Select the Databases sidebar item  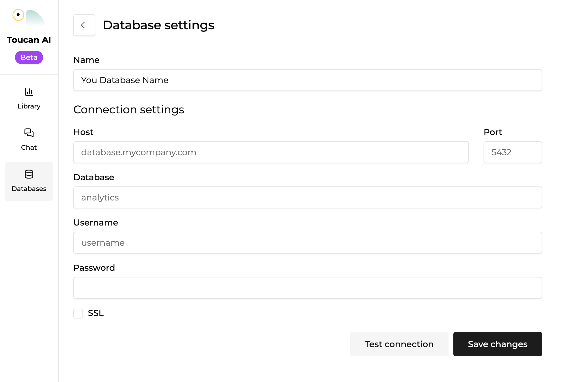click(29, 189)
